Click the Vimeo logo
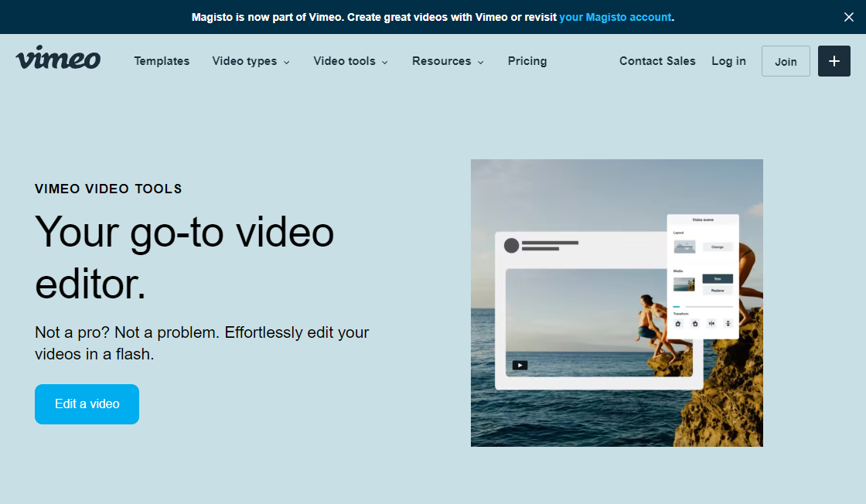Image resolution: width=866 pixels, height=504 pixels. pyautogui.click(x=58, y=58)
